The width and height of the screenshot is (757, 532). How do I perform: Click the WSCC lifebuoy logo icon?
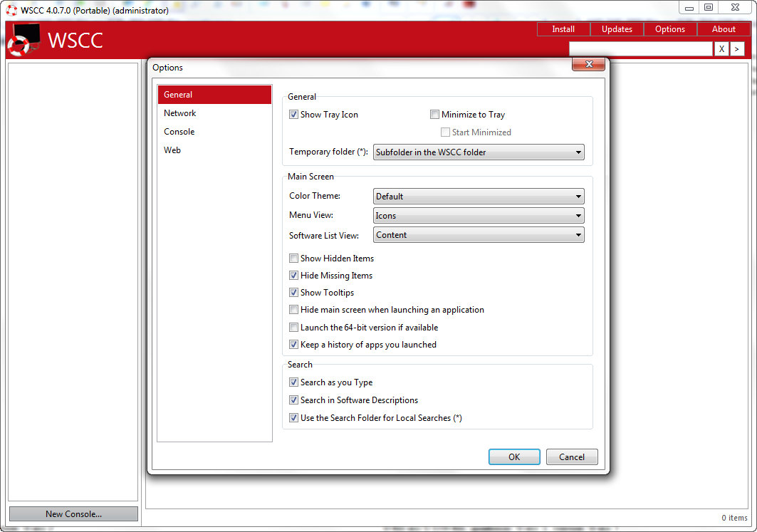point(23,41)
